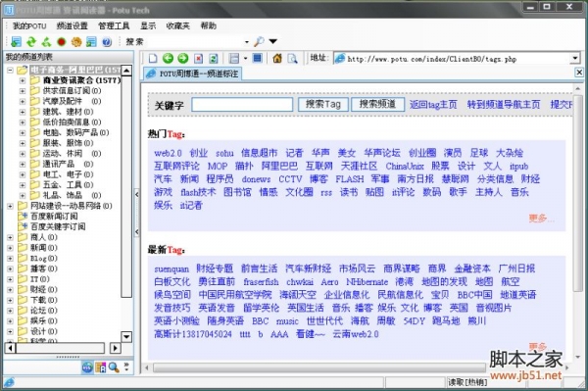
Task: Click the channel tree's up scroll arrow
Action: coord(126,71)
